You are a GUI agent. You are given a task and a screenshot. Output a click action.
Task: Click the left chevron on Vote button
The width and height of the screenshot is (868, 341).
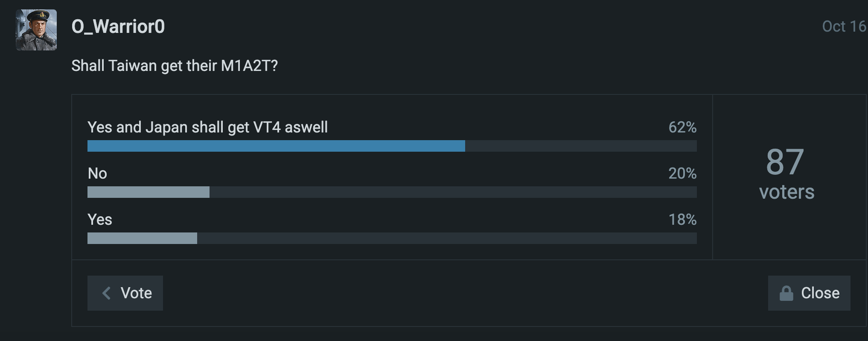pyautogui.click(x=107, y=293)
